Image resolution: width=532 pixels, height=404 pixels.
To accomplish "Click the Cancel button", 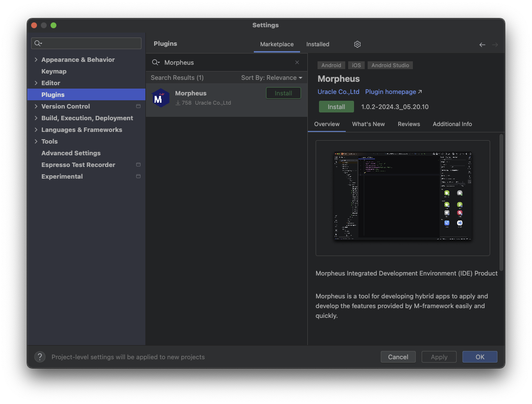I will click(398, 357).
